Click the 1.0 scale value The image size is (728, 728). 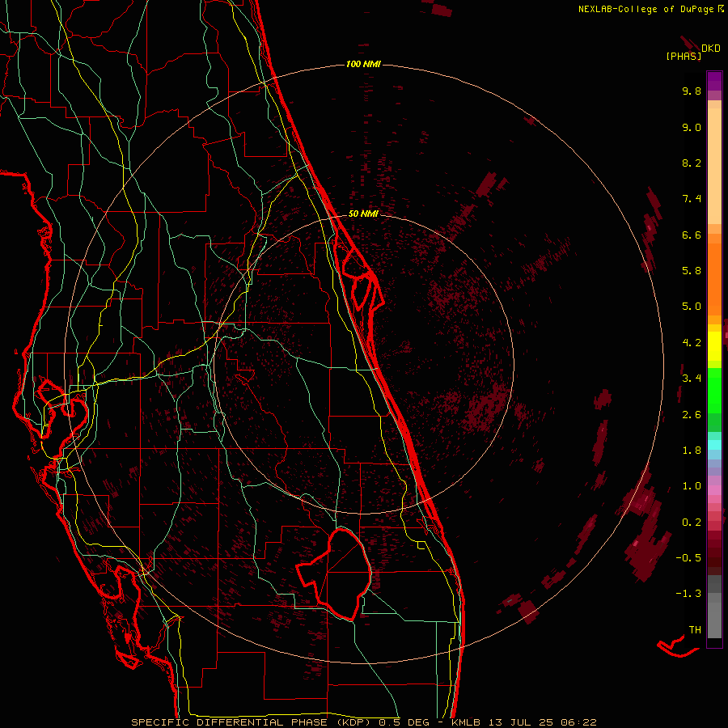(x=692, y=486)
